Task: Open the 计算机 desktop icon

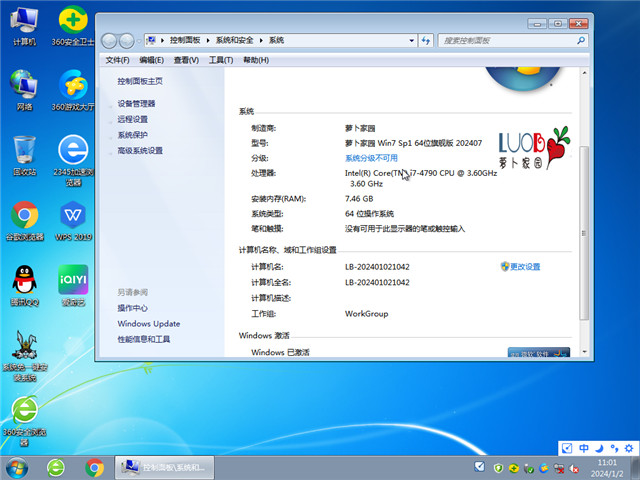Action: click(x=24, y=25)
